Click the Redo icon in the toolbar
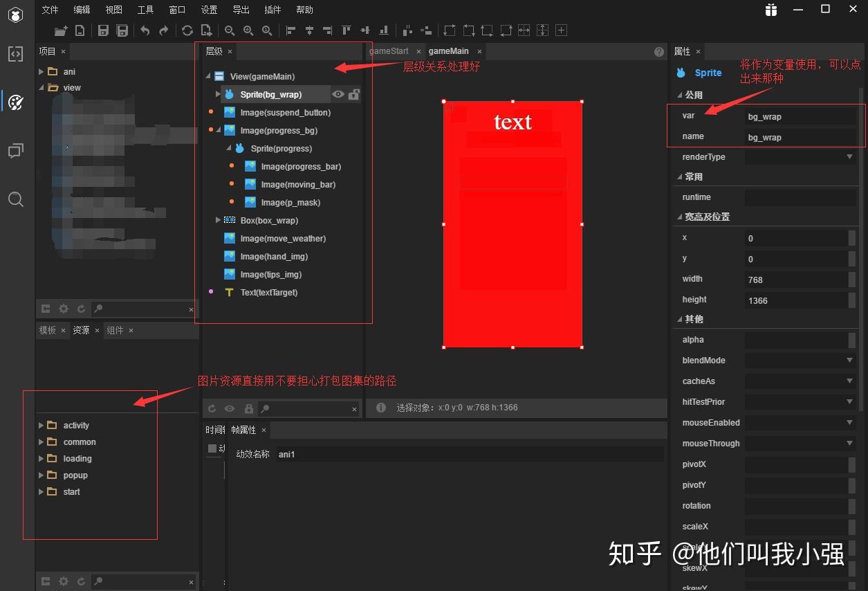 click(164, 30)
